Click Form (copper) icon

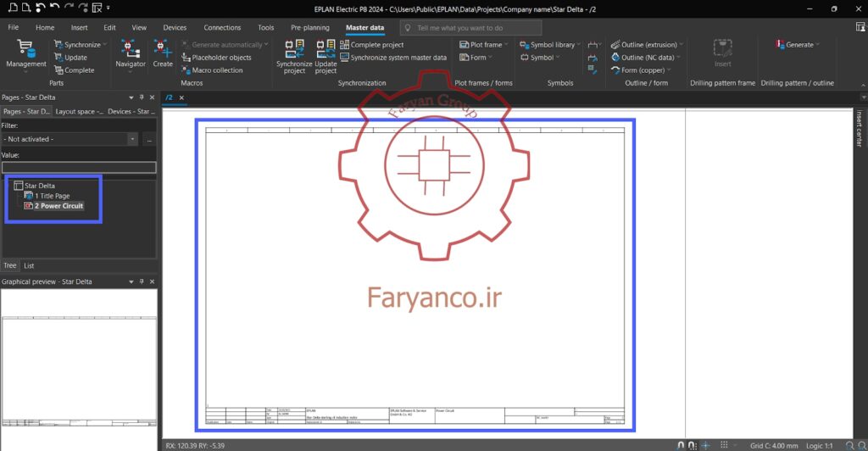pos(615,70)
